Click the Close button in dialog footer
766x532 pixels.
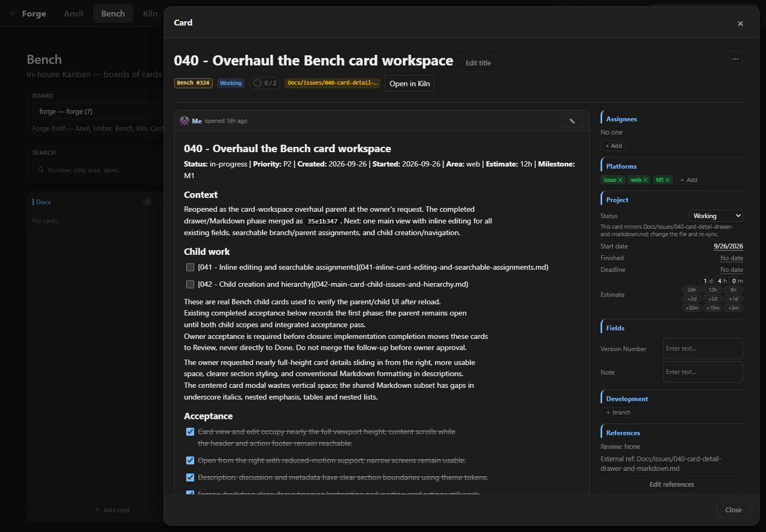coord(733,510)
